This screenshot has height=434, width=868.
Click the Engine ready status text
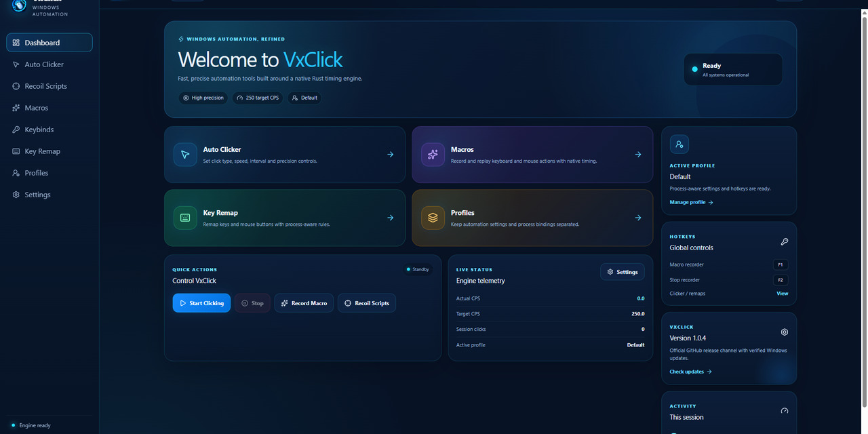pos(35,425)
